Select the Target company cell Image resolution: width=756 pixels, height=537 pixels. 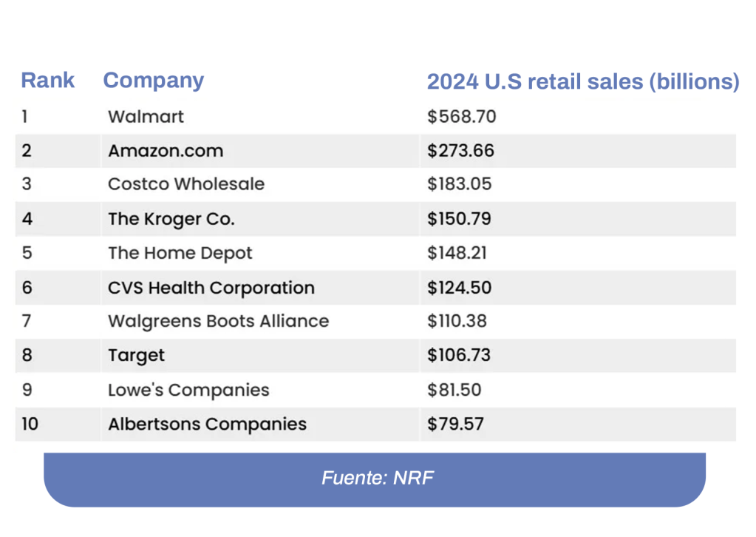(137, 356)
